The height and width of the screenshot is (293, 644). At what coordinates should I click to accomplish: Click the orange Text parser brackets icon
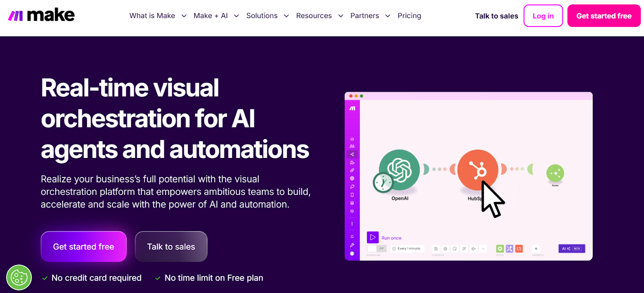(519, 249)
